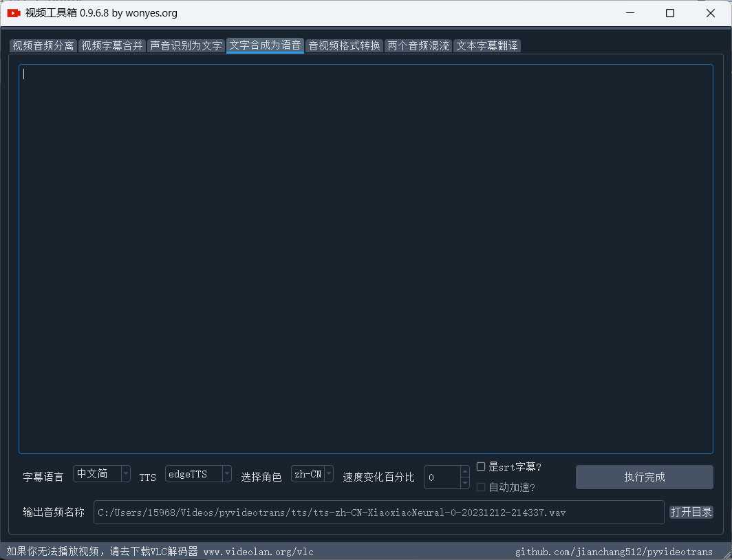Switch to the 文本字幕翻译 tab
732x560 pixels.
(487, 46)
